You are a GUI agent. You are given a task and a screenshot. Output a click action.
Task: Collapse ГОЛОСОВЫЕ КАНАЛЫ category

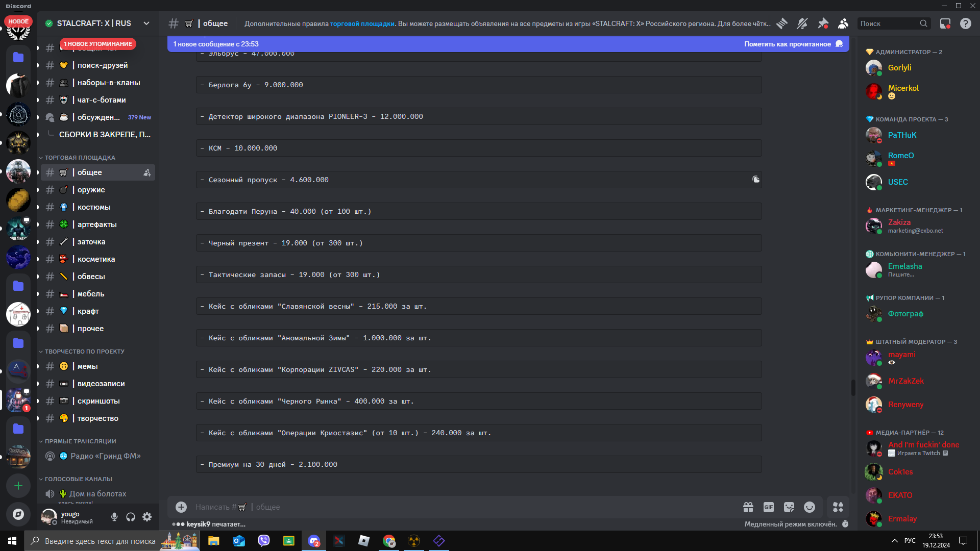tap(78, 479)
